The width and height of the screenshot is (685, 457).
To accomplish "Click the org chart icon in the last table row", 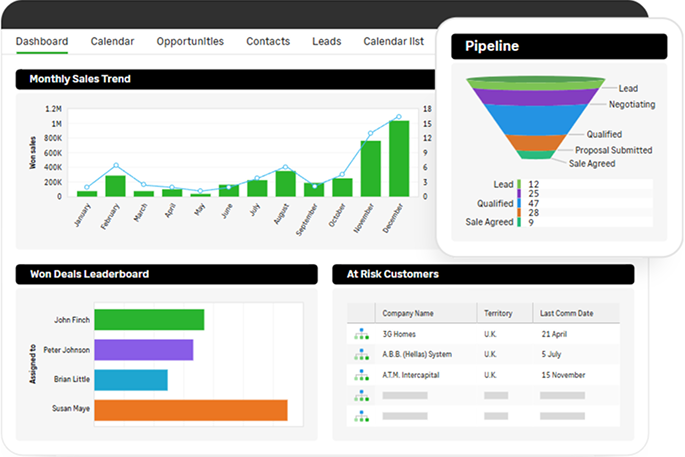I will pyautogui.click(x=361, y=415).
